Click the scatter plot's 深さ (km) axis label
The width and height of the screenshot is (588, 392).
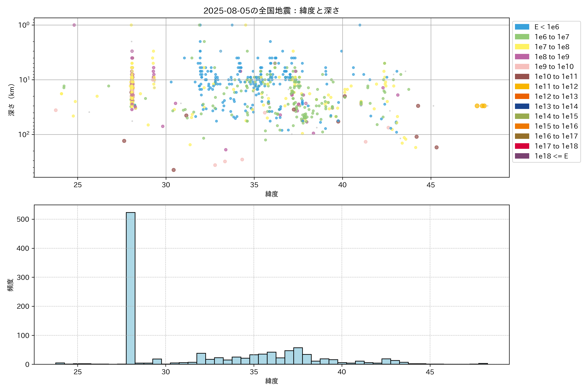11,100
